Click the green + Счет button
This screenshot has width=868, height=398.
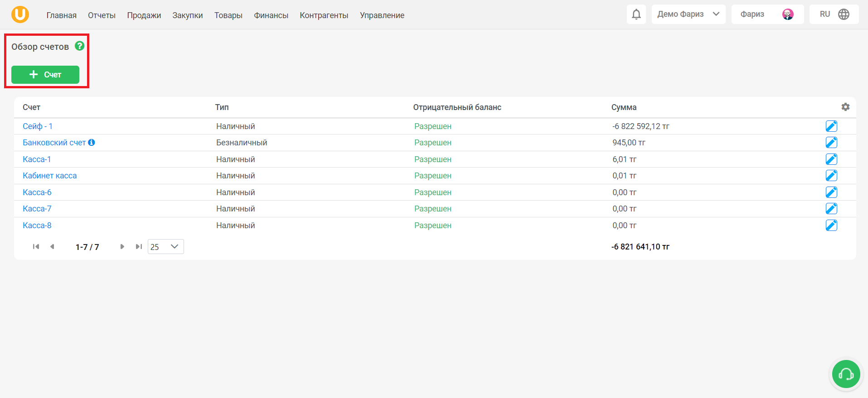pos(45,75)
